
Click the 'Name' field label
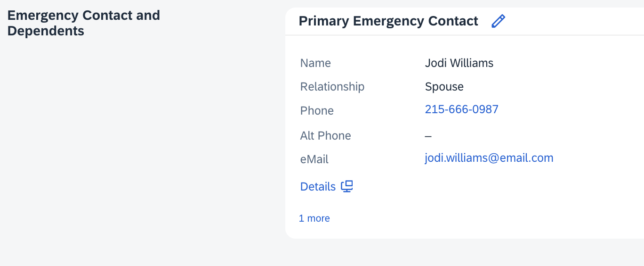[x=315, y=63]
